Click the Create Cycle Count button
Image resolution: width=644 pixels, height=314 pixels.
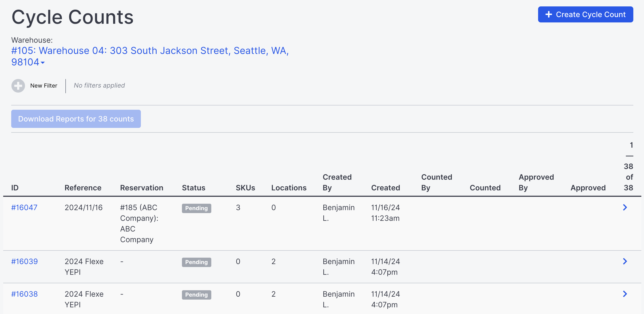click(585, 14)
